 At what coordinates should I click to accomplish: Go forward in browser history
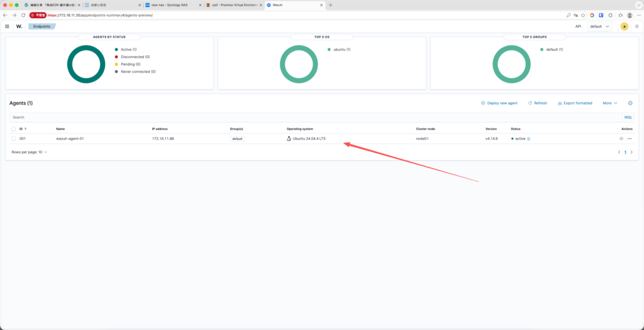[14, 15]
